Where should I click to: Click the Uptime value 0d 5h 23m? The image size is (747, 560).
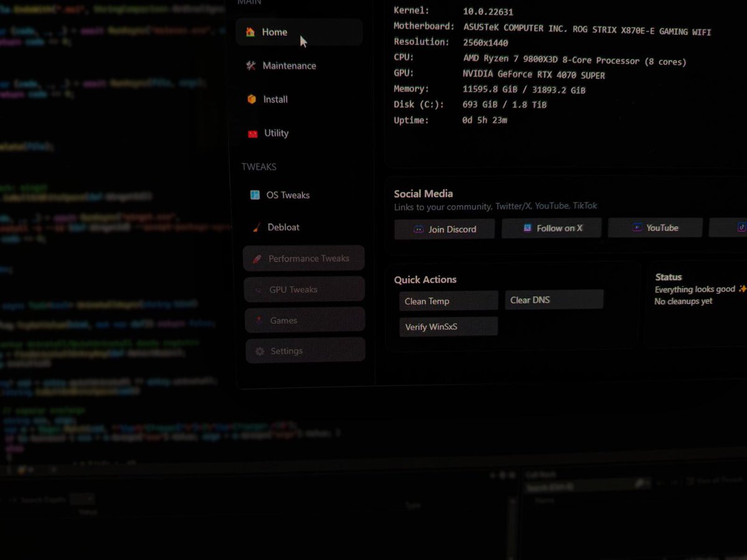coord(485,120)
